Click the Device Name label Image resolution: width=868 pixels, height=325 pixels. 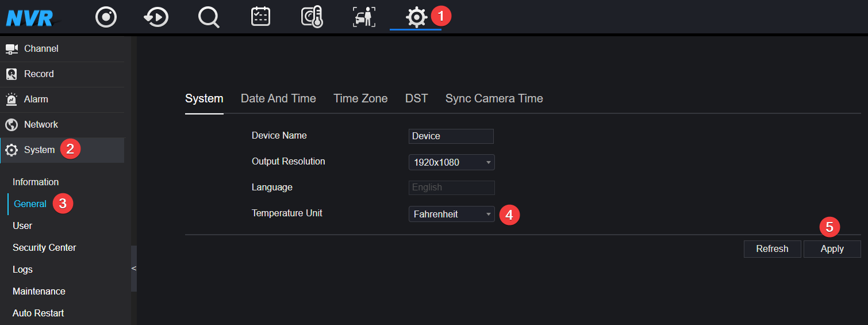point(279,136)
